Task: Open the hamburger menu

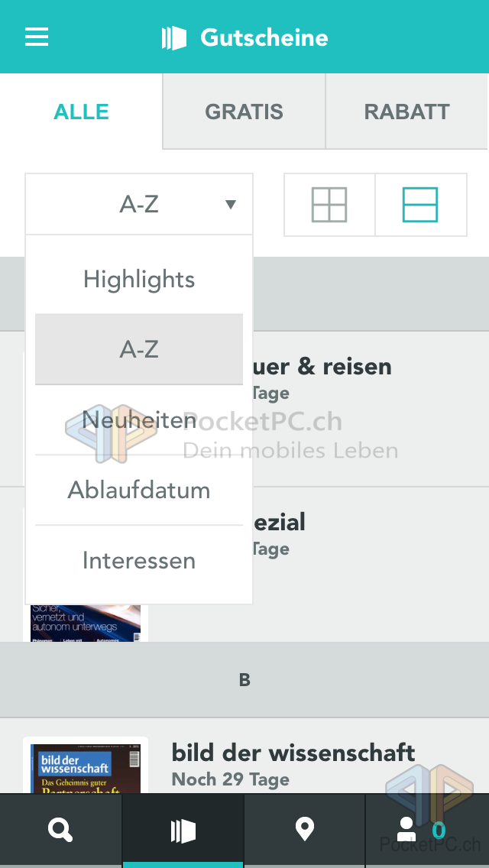Action: 37,37
